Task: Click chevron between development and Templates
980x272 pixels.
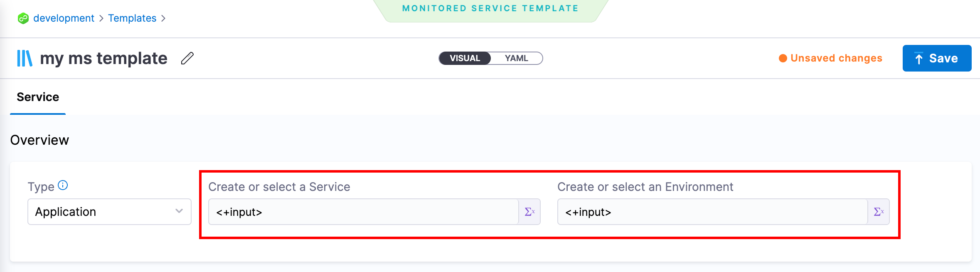Action: tap(101, 18)
